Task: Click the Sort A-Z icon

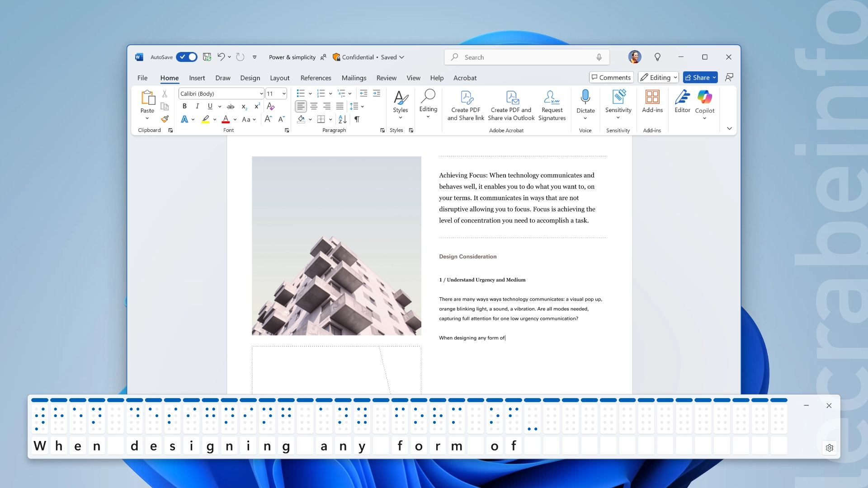Action: (343, 119)
